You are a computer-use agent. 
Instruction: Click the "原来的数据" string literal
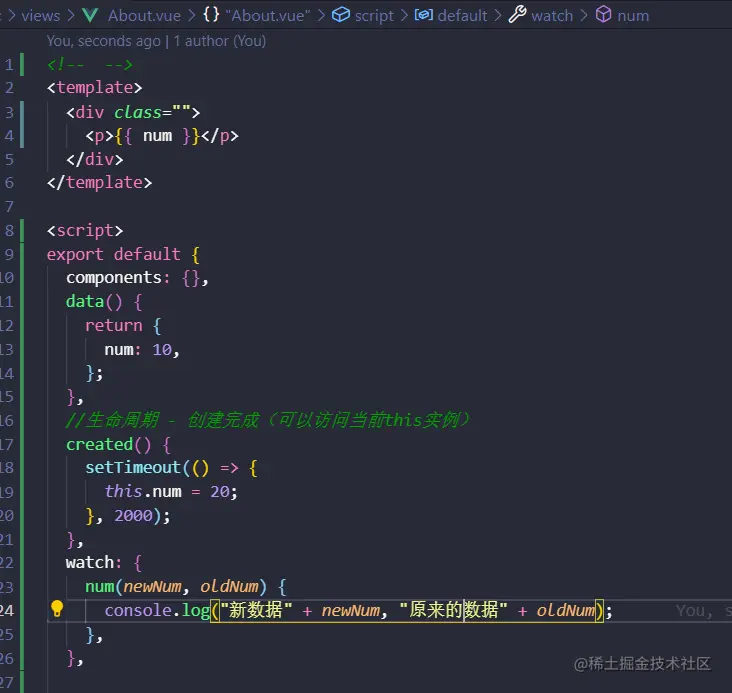[453, 610]
